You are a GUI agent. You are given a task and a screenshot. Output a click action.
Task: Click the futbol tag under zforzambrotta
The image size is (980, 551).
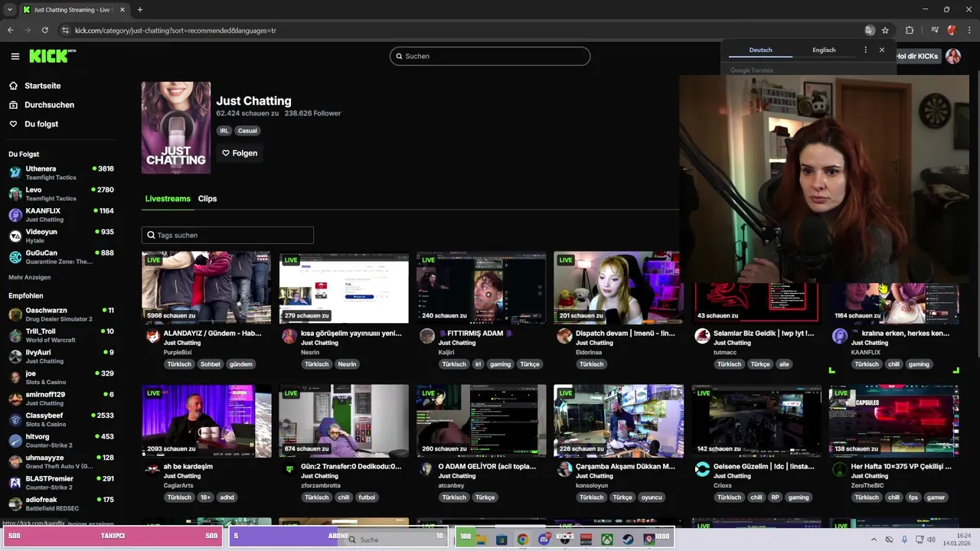(x=367, y=497)
